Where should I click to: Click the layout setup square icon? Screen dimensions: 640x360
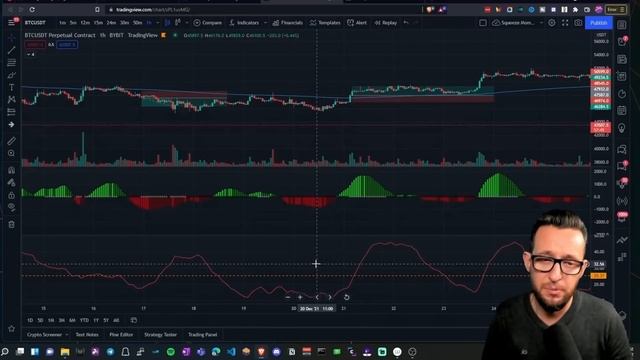pos(483,23)
